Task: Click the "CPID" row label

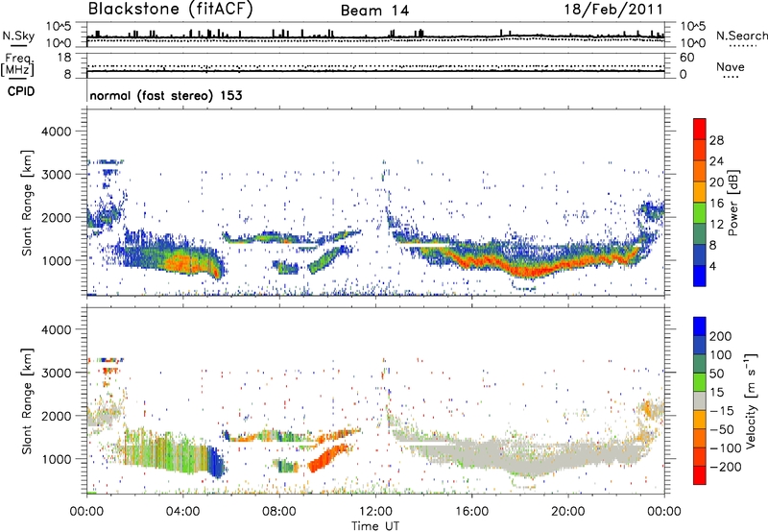Action: 21,91
